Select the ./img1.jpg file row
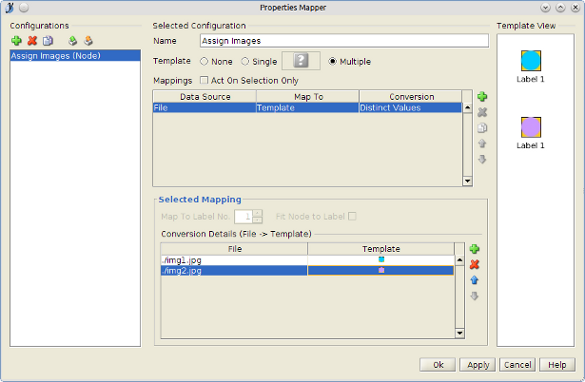The height and width of the screenshot is (382, 585). pyautogui.click(x=234, y=260)
